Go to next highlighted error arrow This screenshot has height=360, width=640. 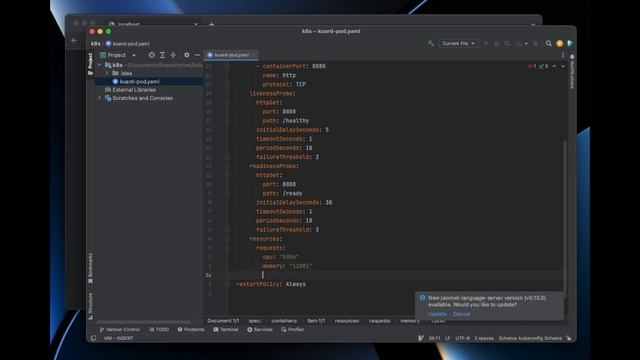(x=563, y=66)
